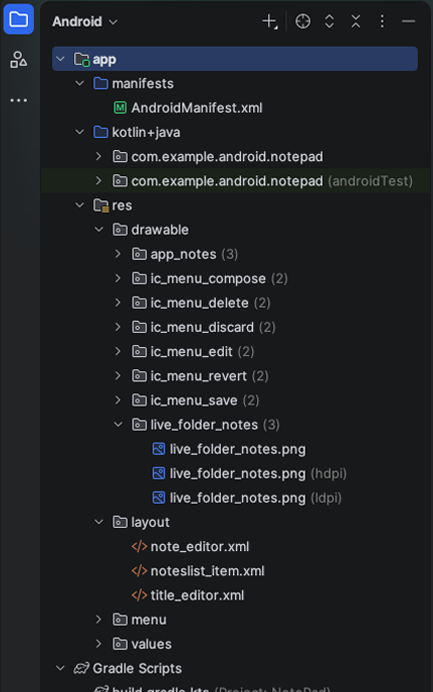Expand the ic_menu_compose drawable group
This screenshot has height=692, width=433.
click(118, 278)
